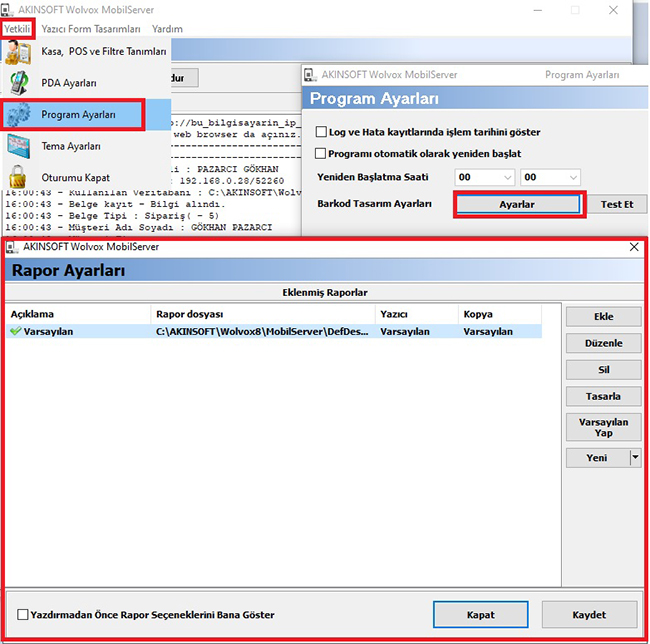Click log line 'Kullanılan Veritabanı'

click(x=153, y=193)
